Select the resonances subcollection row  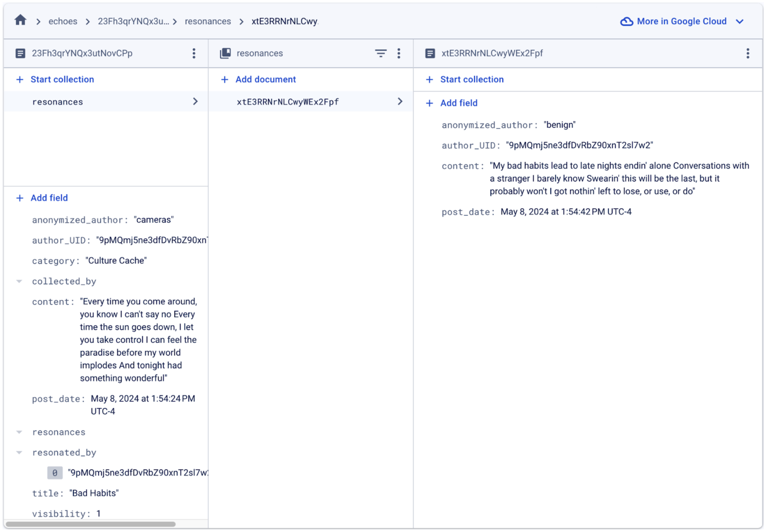(106, 101)
